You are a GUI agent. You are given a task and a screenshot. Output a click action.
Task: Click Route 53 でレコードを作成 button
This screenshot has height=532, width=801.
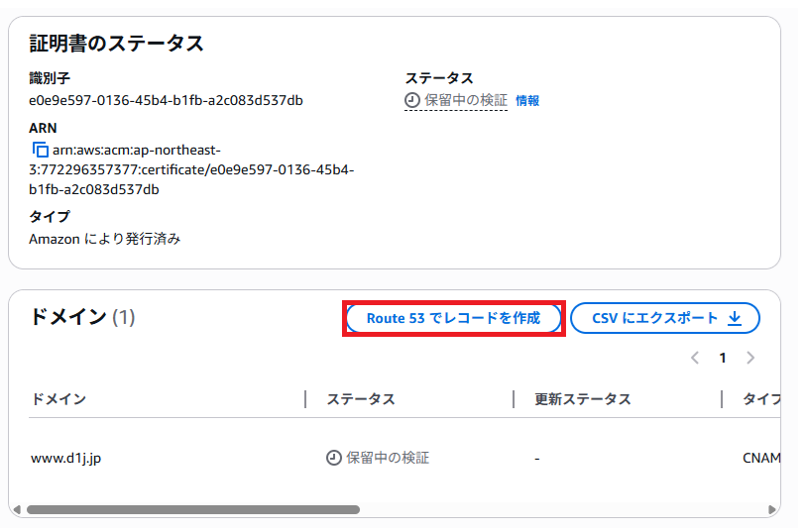[x=454, y=318]
